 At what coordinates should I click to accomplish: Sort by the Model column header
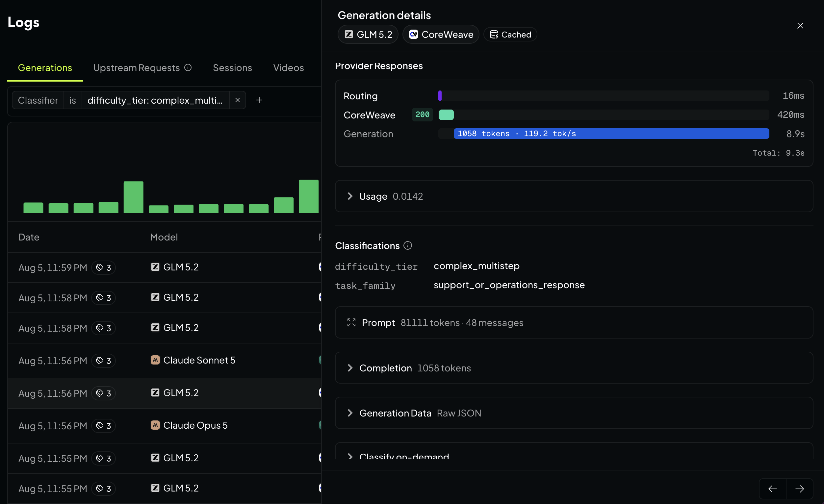pos(164,237)
